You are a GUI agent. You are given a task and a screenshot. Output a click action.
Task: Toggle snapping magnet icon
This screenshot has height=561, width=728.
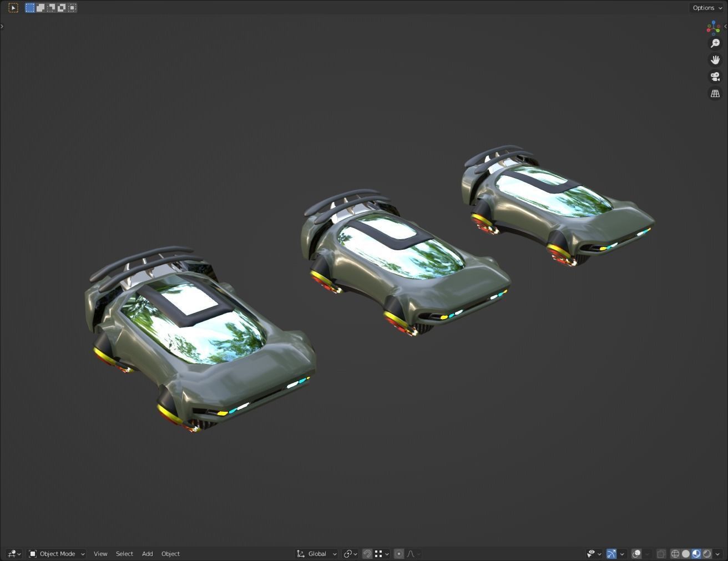(367, 554)
